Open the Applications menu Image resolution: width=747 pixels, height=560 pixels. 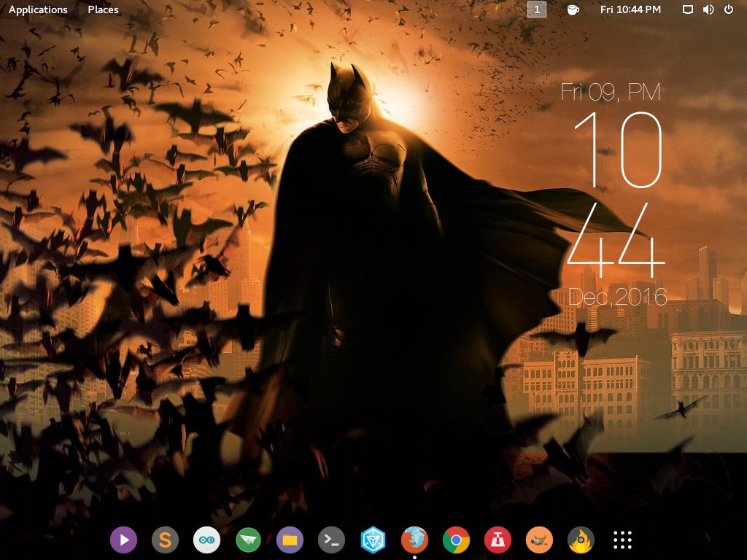(38, 9)
